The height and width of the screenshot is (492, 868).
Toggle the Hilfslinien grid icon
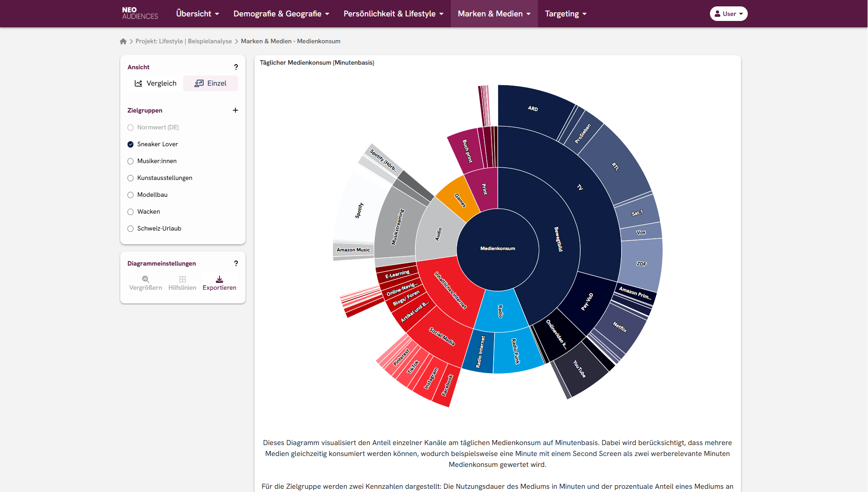click(182, 279)
